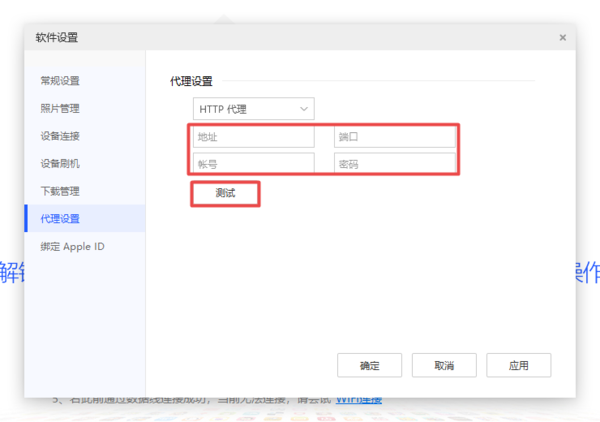
Task: Select the 代理设置 sidebar item
Action: point(60,218)
